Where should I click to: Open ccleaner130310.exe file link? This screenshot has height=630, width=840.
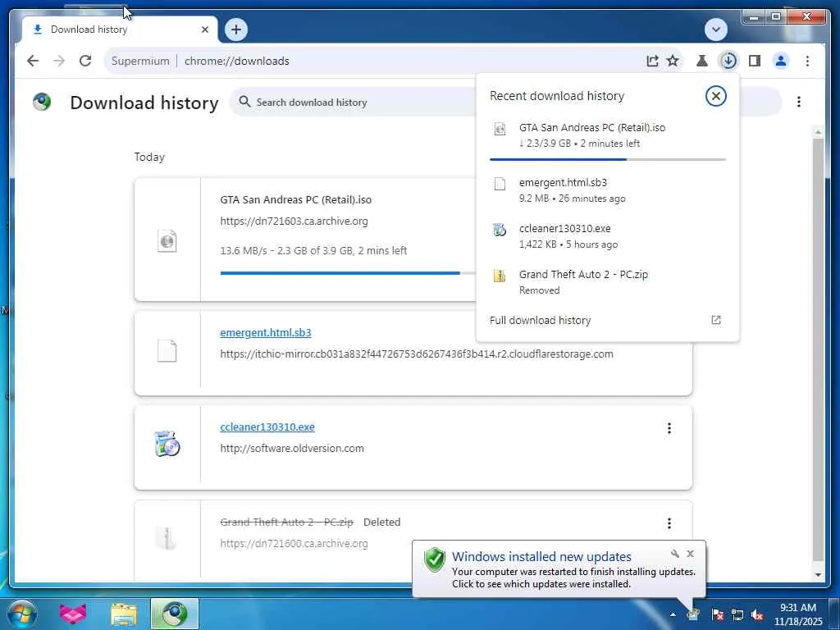pos(267,427)
